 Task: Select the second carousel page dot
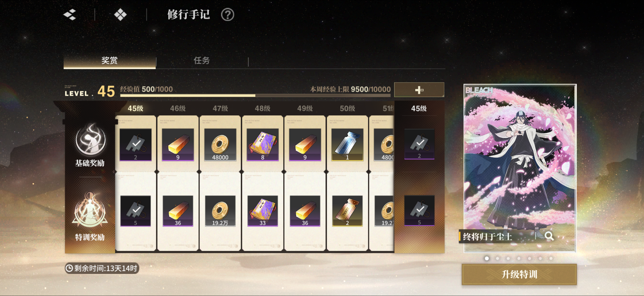(x=498, y=258)
